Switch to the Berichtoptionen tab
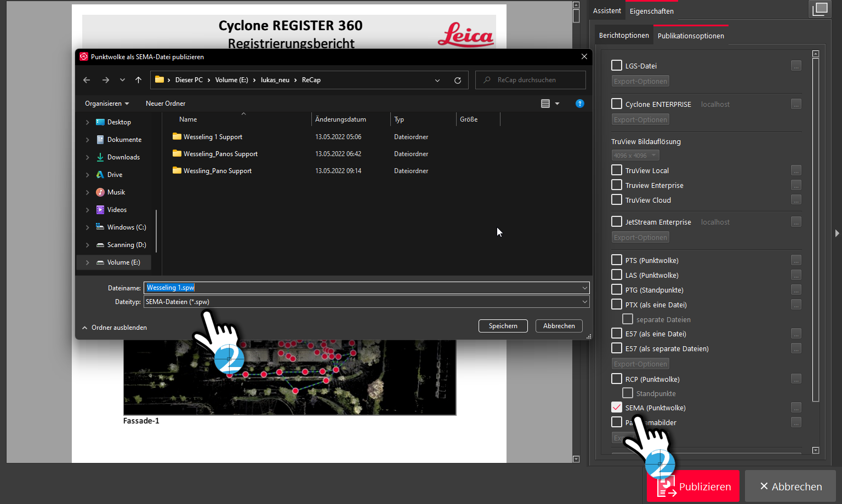The image size is (842, 504). click(x=624, y=35)
